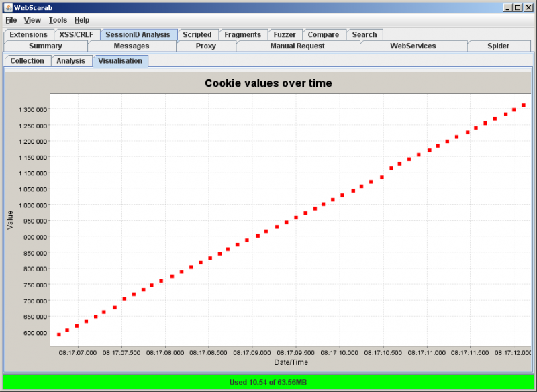View the WebServices tab
The height and width of the screenshot is (392, 537).
[x=413, y=46]
